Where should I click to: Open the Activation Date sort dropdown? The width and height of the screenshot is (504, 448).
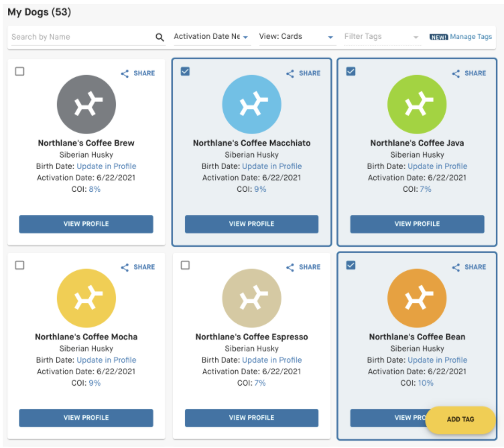(x=210, y=37)
